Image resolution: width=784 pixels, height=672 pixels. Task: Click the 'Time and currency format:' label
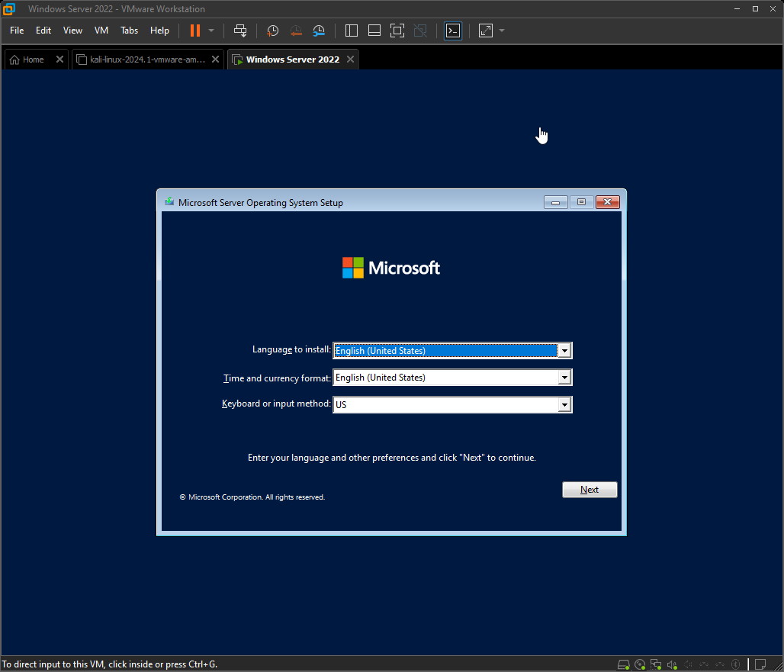[x=277, y=378]
